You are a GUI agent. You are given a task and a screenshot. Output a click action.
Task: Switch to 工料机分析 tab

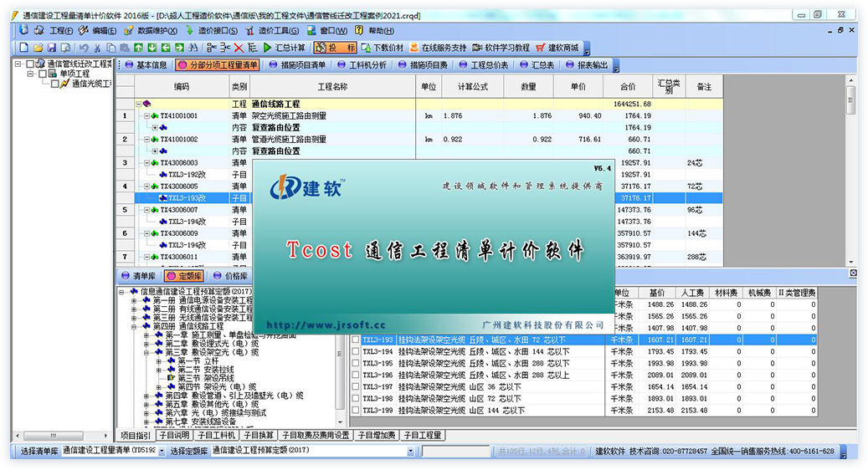click(362, 65)
